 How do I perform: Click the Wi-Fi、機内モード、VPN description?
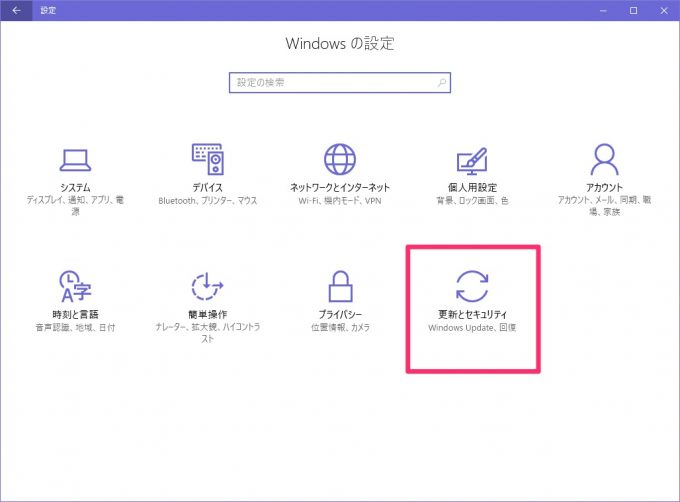(340, 201)
